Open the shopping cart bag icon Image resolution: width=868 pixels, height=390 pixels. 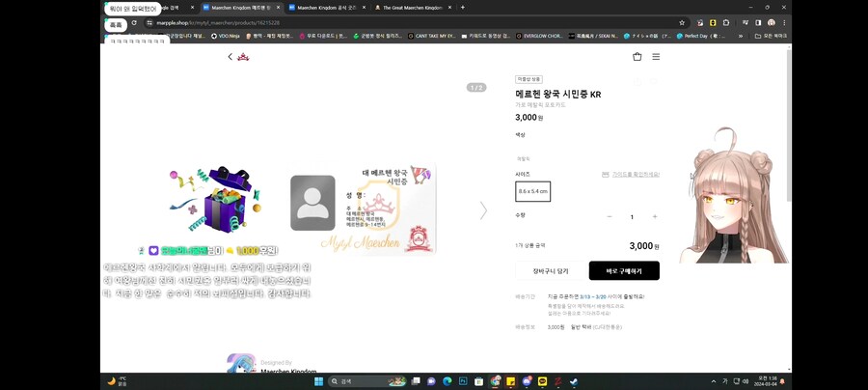click(x=637, y=57)
